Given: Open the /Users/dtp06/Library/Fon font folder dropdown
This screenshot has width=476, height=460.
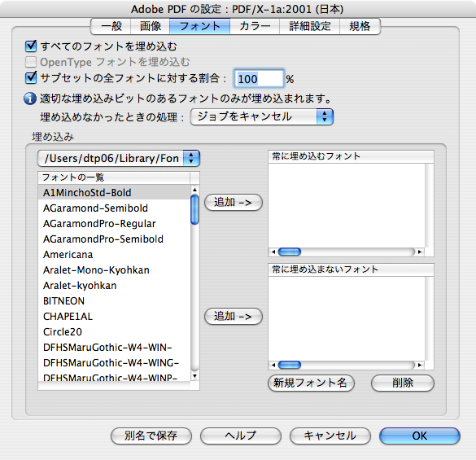Looking at the screenshot, I should (119, 158).
